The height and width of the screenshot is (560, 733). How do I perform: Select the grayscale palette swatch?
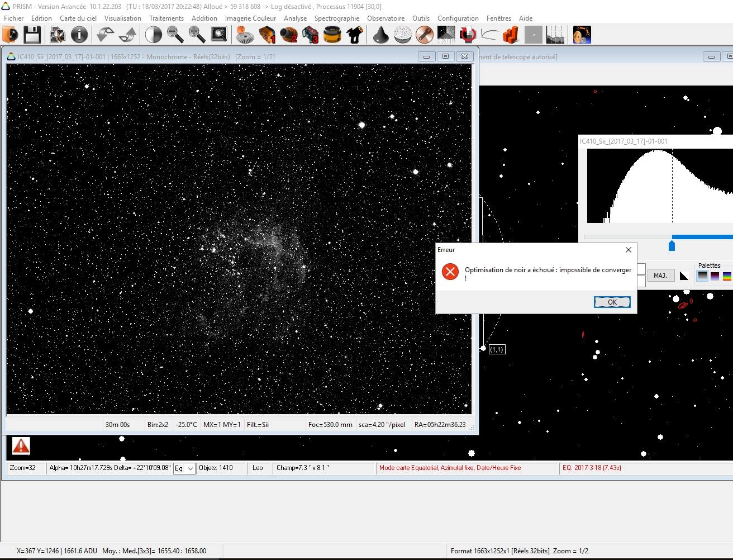pyautogui.click(x=702, y=276)
